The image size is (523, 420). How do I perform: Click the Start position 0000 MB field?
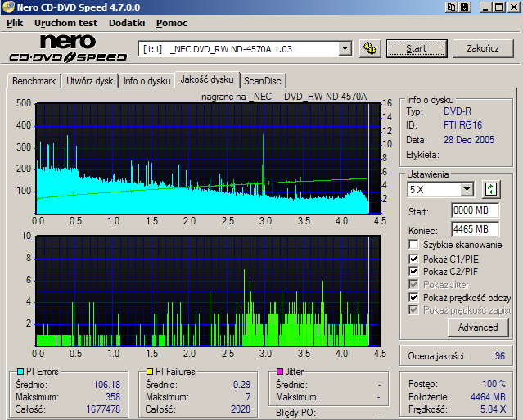pyautogui.click(x=475, y=210)
